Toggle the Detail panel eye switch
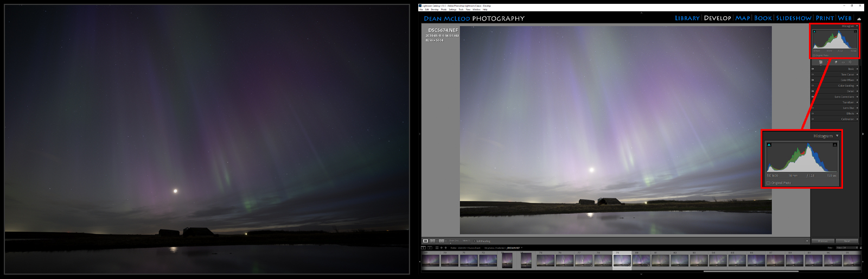 [x=813, y=91]
